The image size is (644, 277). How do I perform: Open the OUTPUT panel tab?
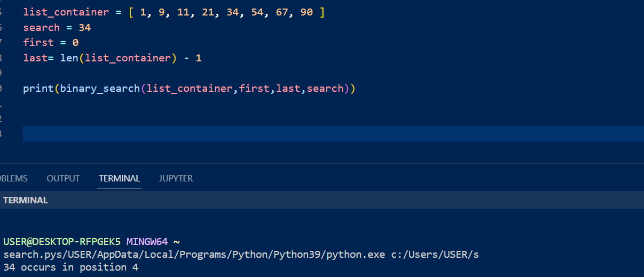pyautogui.click(x=63, y=178)
